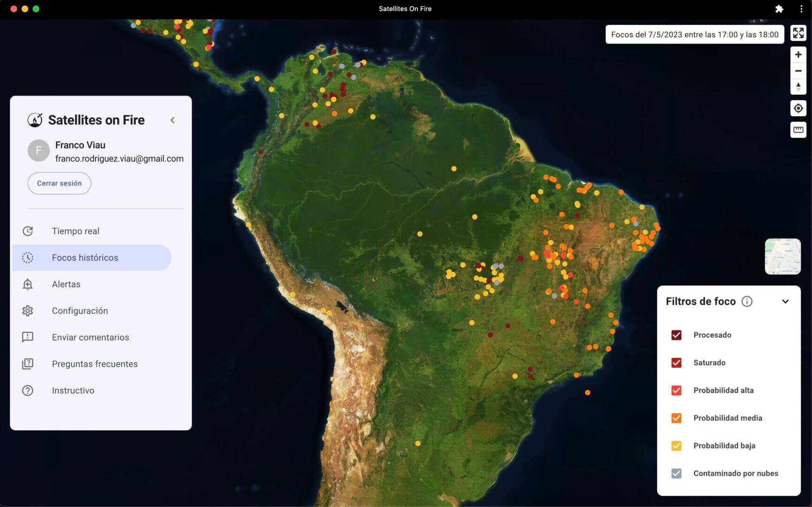The width and height of the screenshot is (812, 507).
Task: Enable the Contaminado por nubes filter
Action: click(x=676, y=473)
